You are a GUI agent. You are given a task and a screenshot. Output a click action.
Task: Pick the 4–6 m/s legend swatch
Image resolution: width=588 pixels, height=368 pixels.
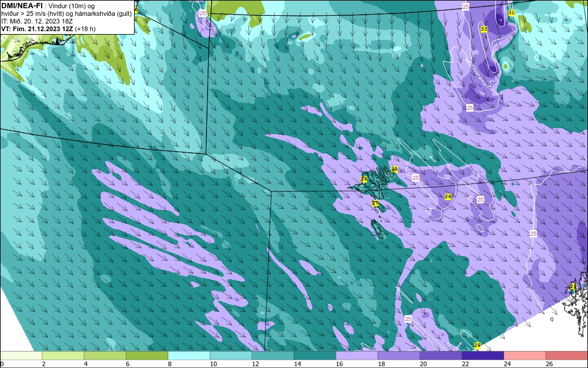coord(105,356)
